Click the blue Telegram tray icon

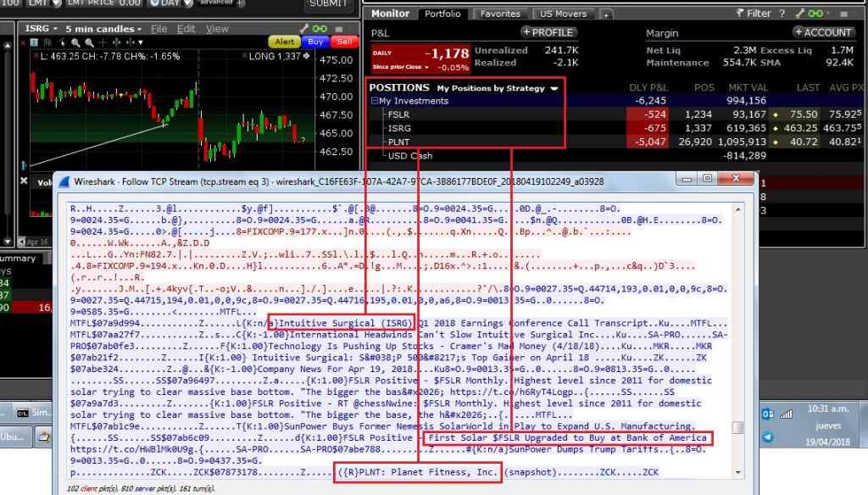(768, 437)
